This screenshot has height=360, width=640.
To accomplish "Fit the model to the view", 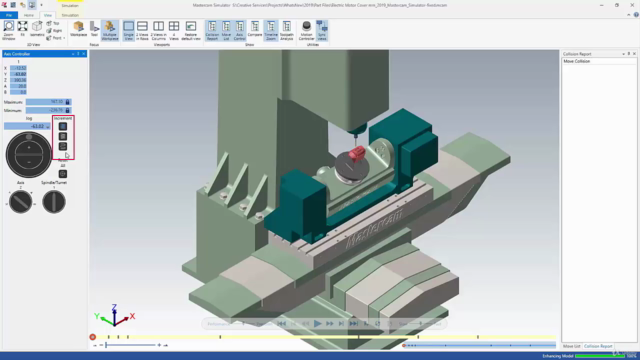I will 22,30.
